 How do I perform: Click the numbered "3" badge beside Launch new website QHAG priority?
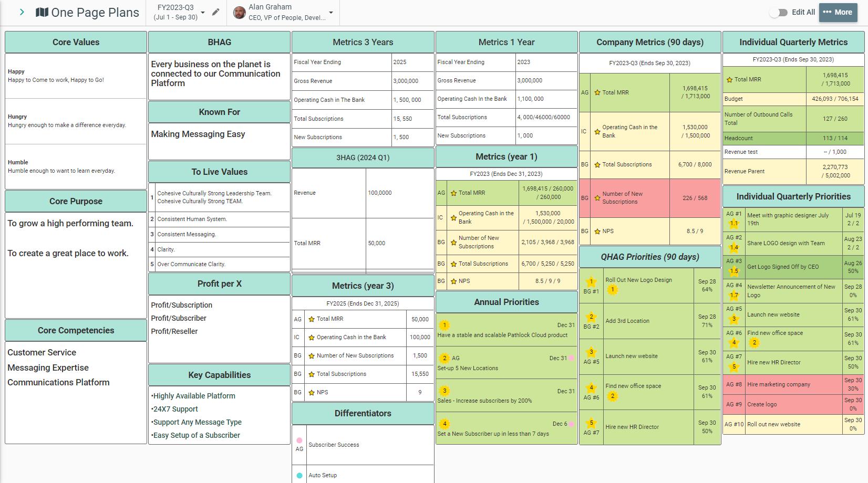tap(591, 351)
